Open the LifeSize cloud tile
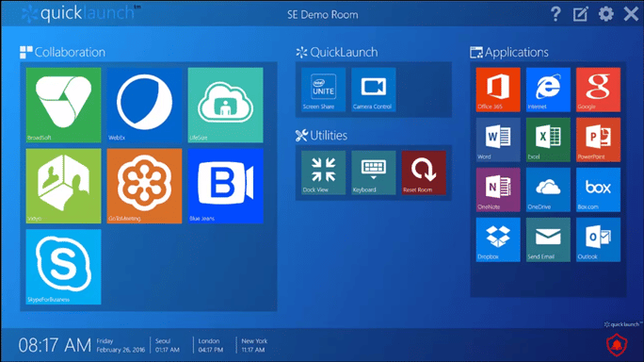 (x=225, y=105)
